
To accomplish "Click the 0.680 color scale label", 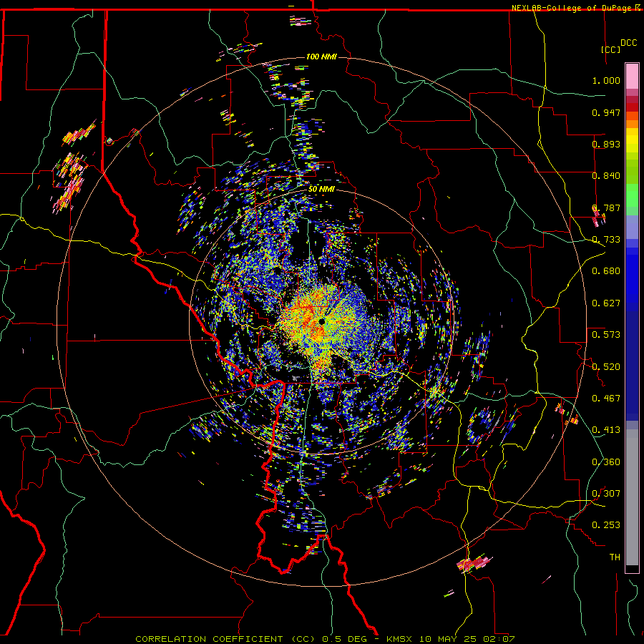I will click(606, 271).
